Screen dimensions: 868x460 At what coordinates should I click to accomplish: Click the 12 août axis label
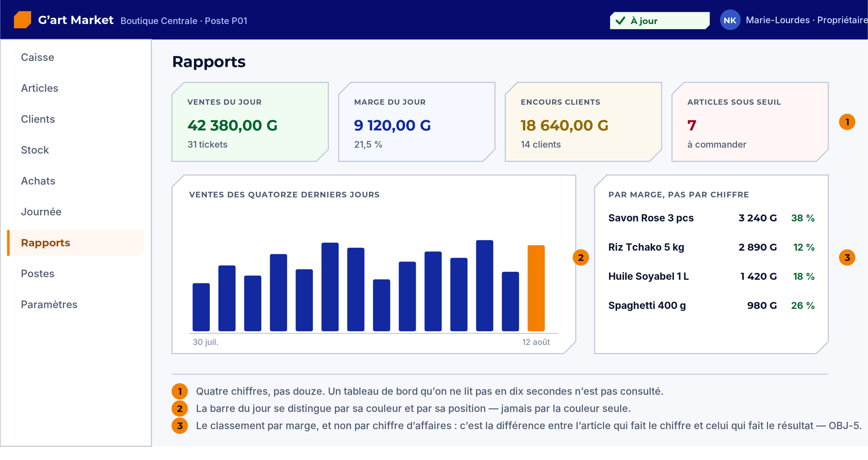536,342
